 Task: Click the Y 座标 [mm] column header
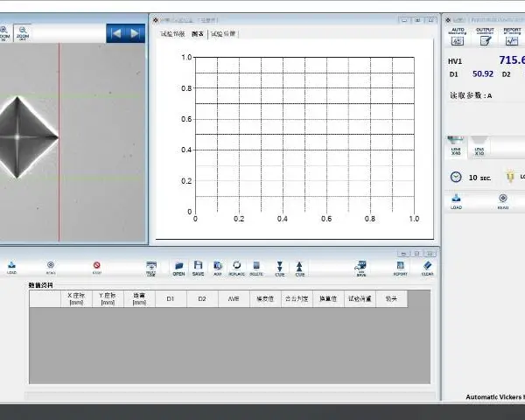pos(108,298)
